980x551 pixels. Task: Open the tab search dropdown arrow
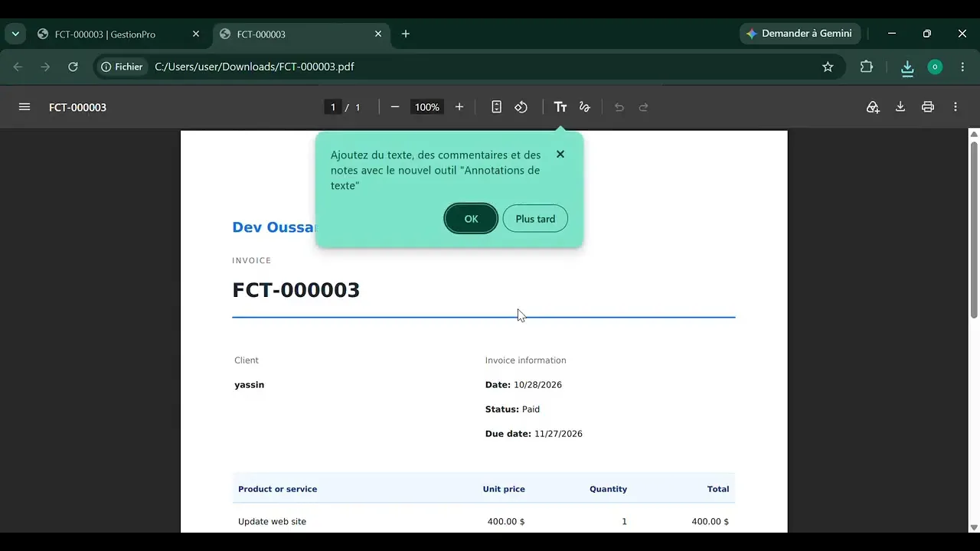pyautogui.click(x=15, y=34)
